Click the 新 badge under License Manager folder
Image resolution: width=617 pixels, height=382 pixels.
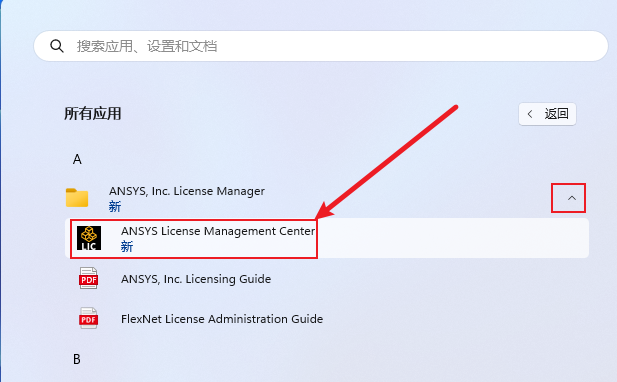(x=115, y=207)
